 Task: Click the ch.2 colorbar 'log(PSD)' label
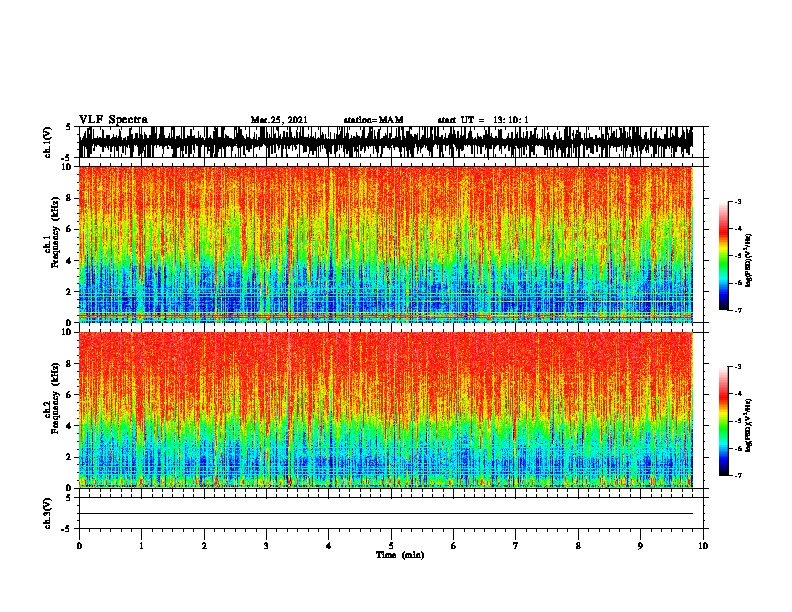[x=748, y=425]
